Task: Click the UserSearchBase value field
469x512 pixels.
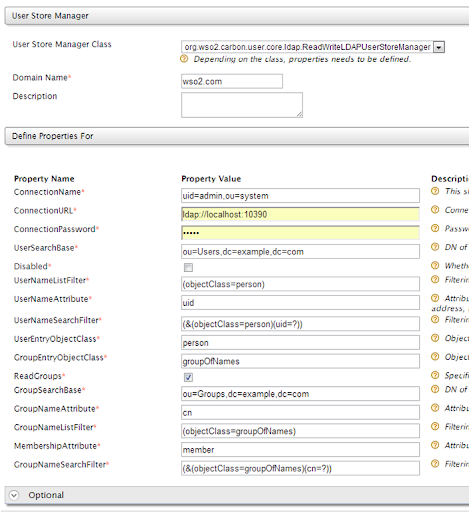Action: click(300, 252)
